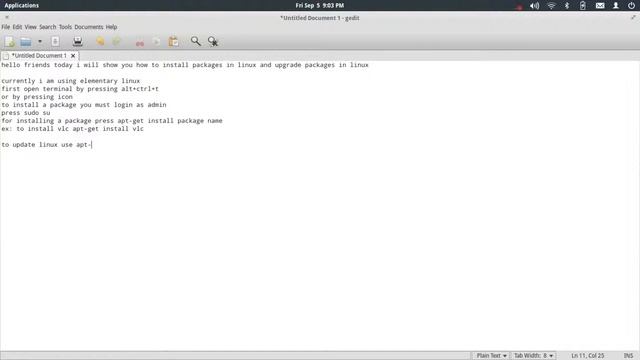Click the line 'ex: to install vlc apt-get install vlc'
Viewport: 640px width, 360px height.
click(72, 129)
